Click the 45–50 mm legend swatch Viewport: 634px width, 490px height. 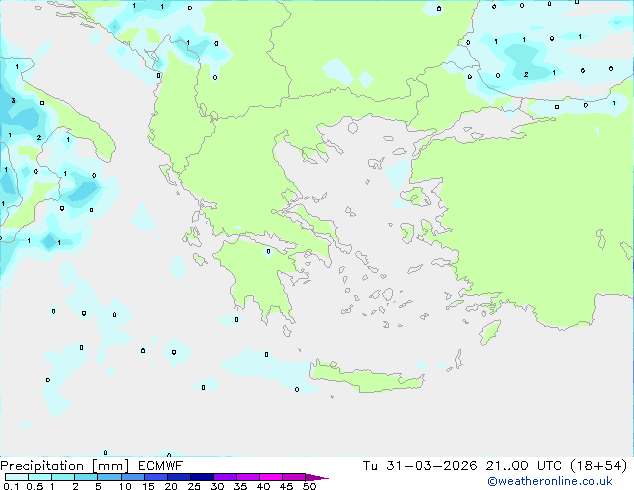[294, 477]
